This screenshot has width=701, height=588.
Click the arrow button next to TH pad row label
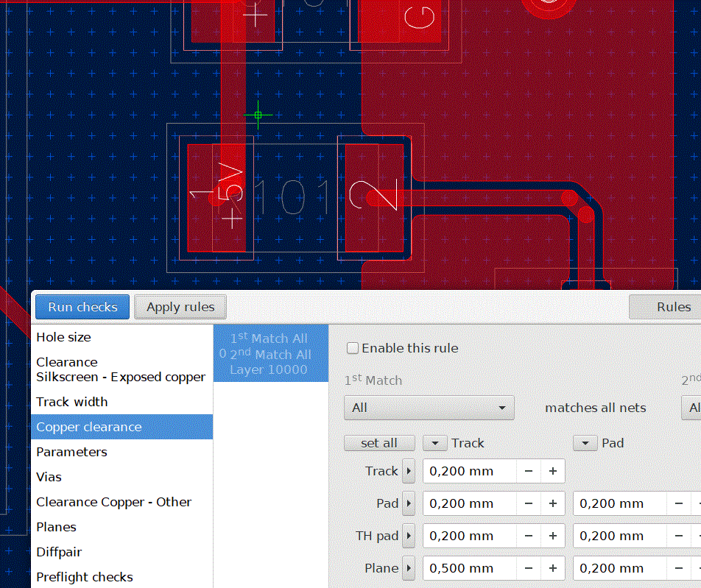(x=409, y=536)
